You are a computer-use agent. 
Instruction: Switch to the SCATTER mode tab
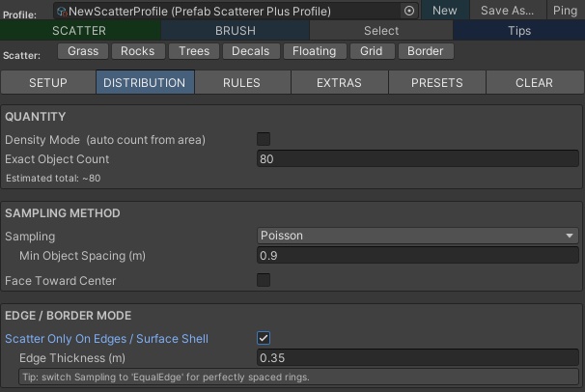click(x=80, y=31)
